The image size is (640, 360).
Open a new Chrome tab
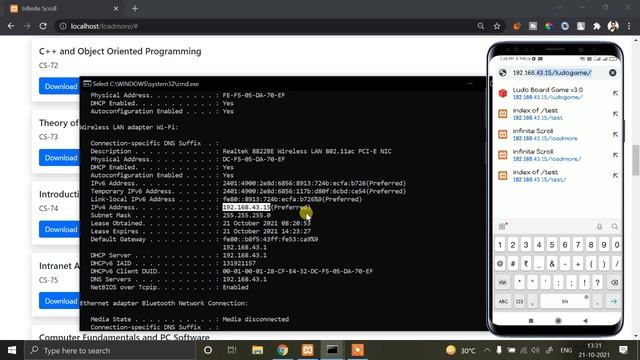pyautogui.click(x=135, y=8)
